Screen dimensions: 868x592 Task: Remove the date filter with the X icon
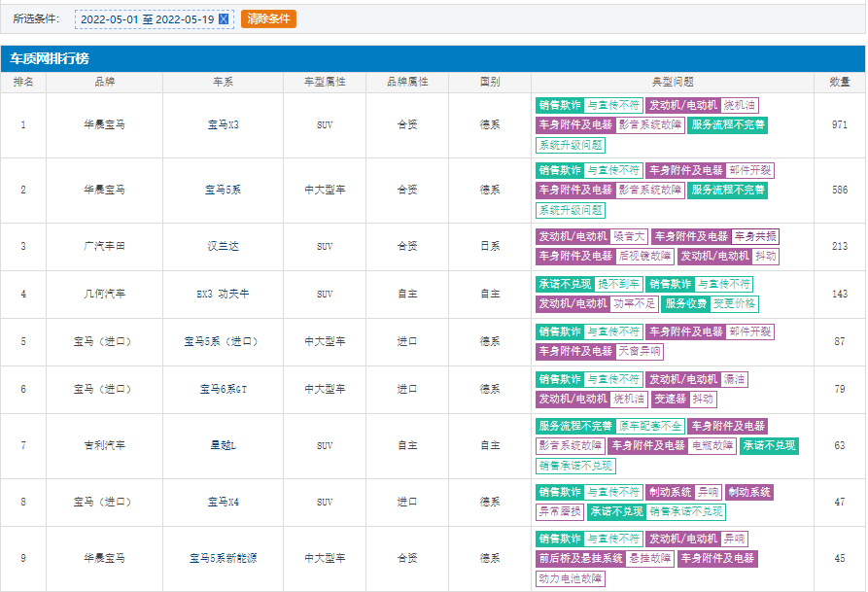224,19
